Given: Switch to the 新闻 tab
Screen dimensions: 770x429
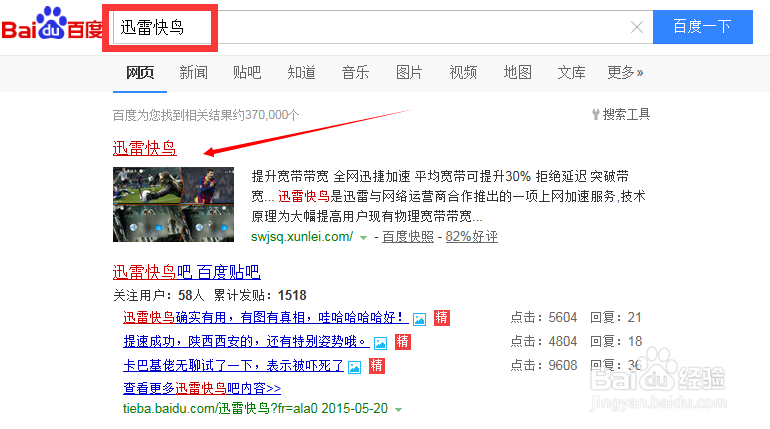Looking at the screenshot, I should click(193, 73).
